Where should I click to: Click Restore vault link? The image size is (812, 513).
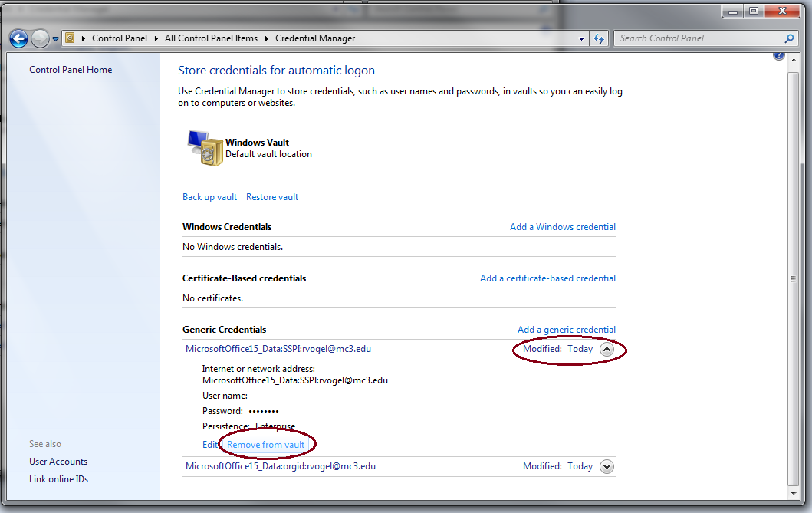272,197
